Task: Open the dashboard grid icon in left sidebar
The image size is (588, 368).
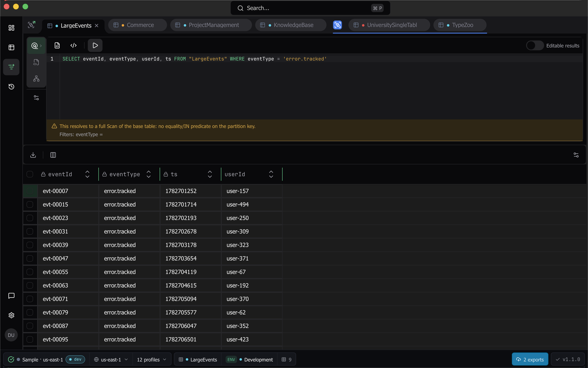Action: click(x=11, y=28)
